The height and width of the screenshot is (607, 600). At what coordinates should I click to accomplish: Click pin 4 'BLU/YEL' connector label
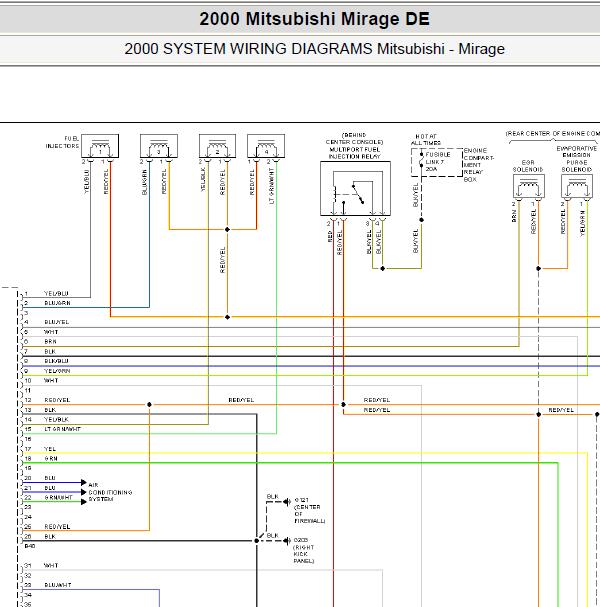(57, 322)
